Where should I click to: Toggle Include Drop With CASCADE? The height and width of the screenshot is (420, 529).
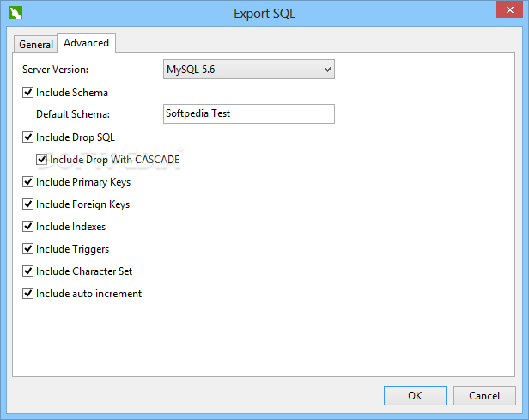click(x=42, y=160)
